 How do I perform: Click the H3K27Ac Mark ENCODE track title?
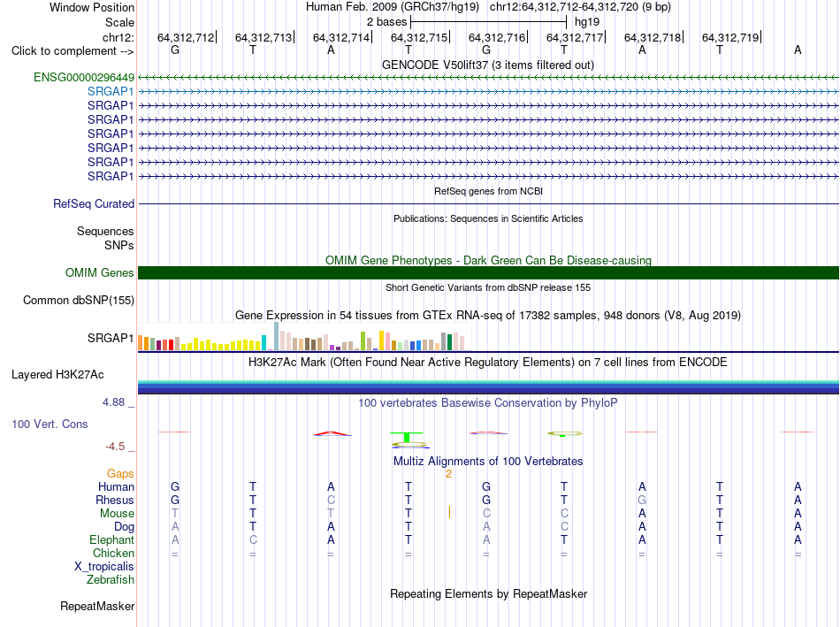tap(488, 363)
